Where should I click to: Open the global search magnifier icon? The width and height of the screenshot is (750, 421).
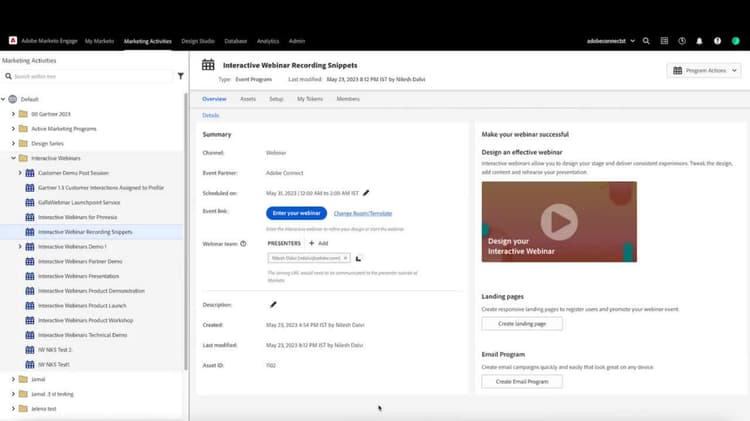(646, 41)
